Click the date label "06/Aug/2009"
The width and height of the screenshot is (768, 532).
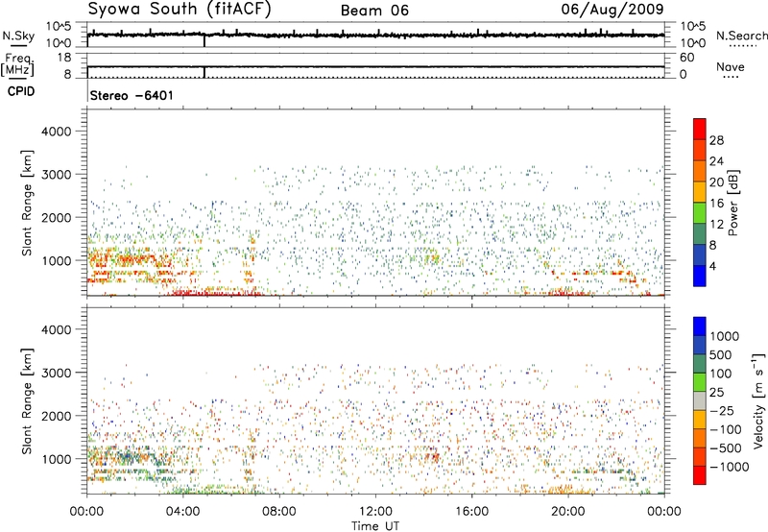[x=612, y=9]
